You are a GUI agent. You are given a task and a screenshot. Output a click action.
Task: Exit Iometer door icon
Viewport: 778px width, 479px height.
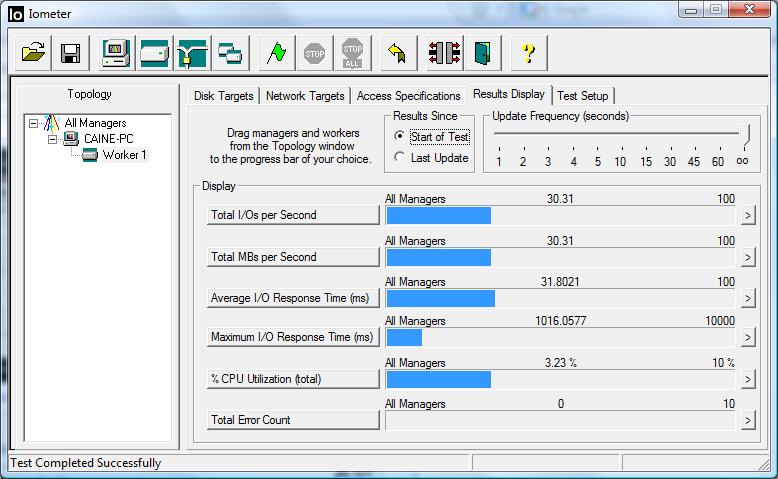482,53
